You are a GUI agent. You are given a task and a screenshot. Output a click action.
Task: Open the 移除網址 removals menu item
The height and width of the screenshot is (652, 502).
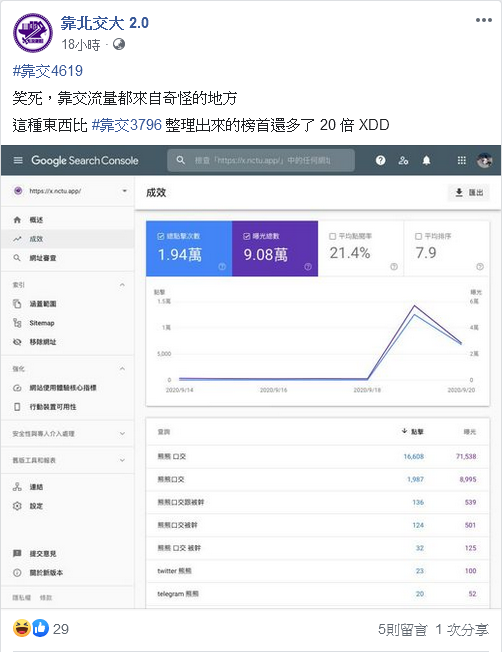pos(68,342)
